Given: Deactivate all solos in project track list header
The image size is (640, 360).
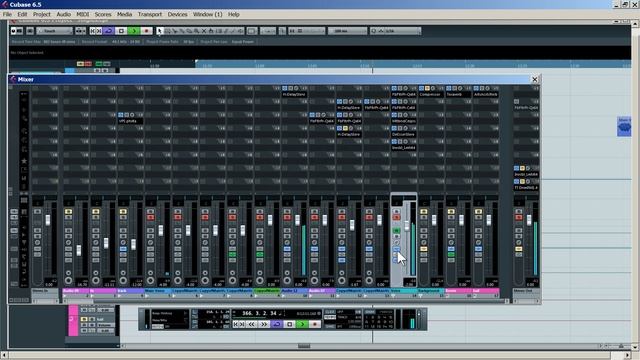Looking at the screenshot, I should coord(88,64).
